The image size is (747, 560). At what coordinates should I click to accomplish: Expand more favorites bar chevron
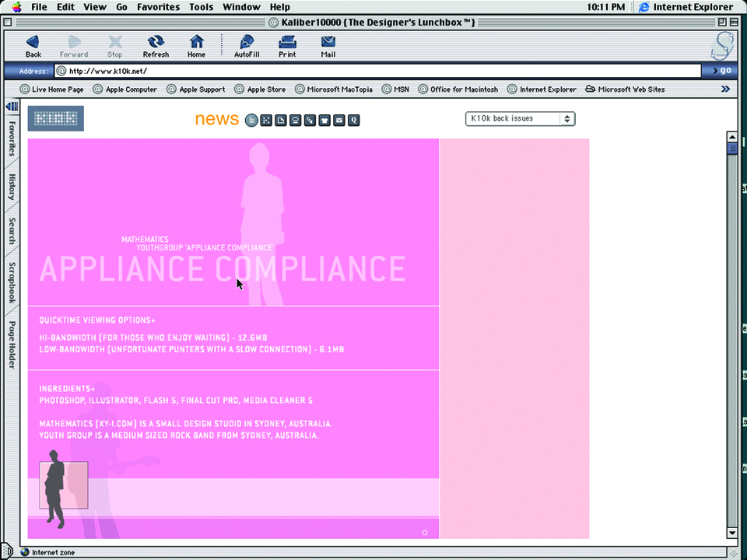click(x=725, y=89)
